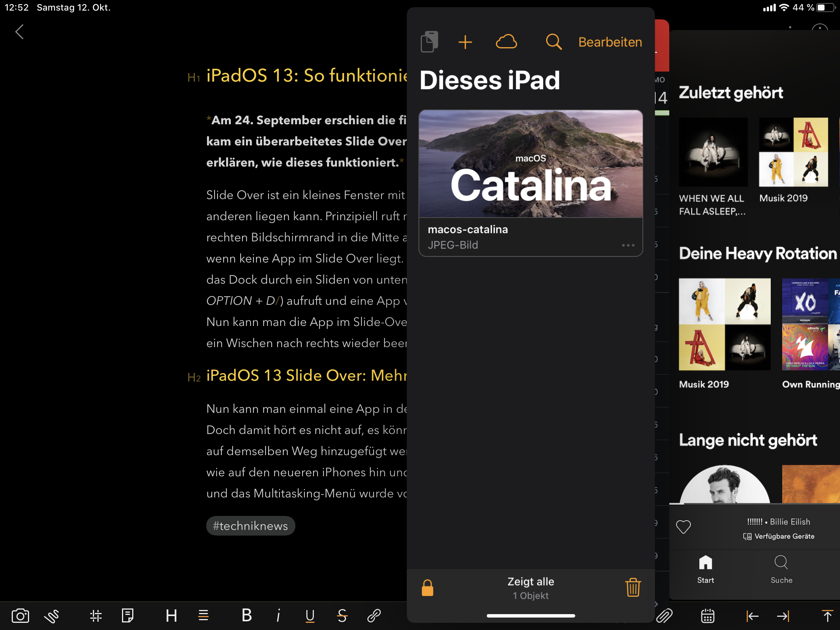Open the calendar date icon in toolbar
The image size is (840, 630).
(707, 616)
